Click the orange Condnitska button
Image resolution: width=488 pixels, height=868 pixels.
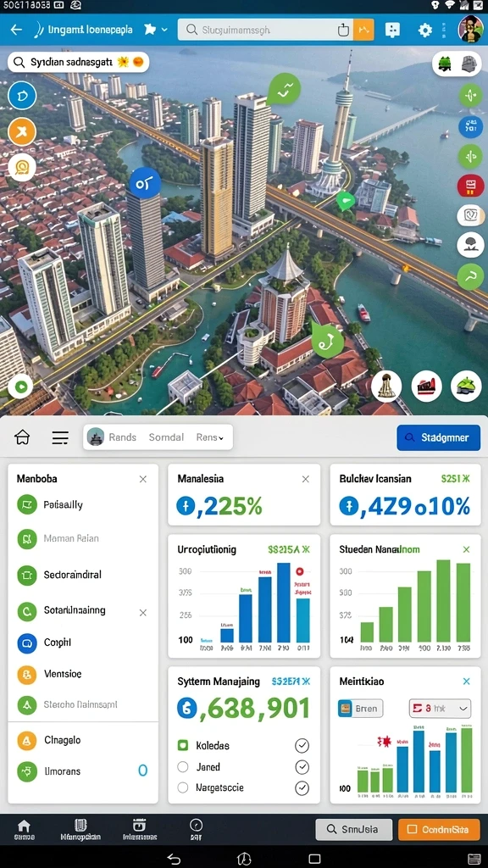coord(439,829)
